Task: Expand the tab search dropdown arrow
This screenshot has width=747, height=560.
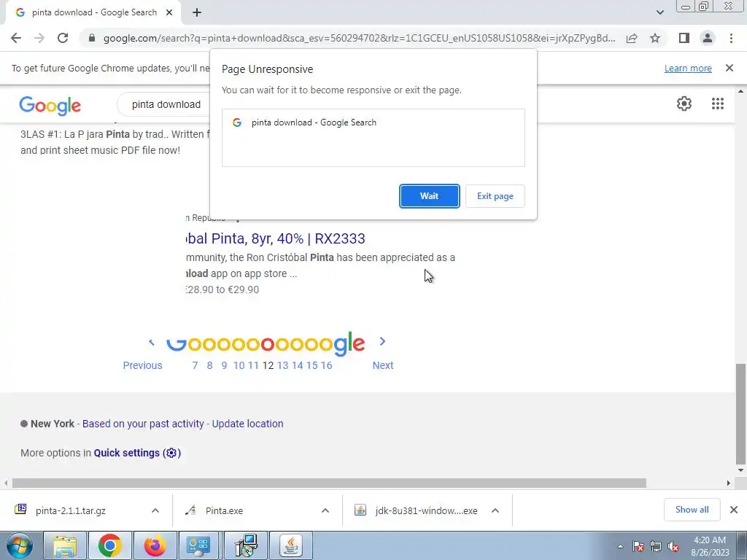Action: (x=659, y=12)
